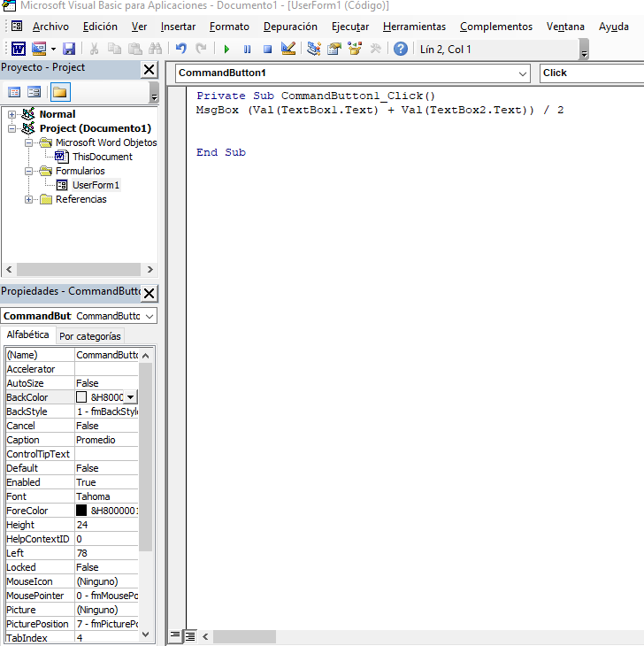
Task: Click the Undo arrow icon
Action: 181,50
